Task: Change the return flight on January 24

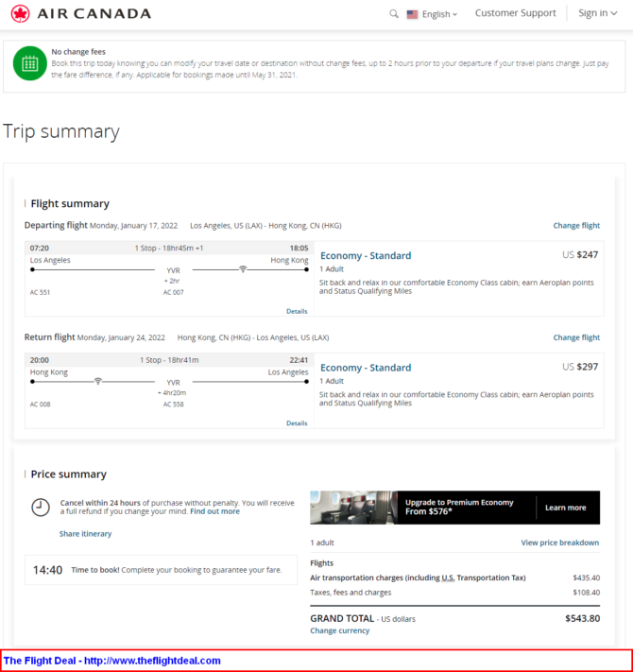Action: (x=576, y=337)
